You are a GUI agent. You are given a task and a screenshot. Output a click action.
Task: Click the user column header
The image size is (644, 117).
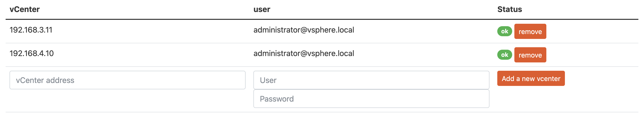(x=262, y=9)
